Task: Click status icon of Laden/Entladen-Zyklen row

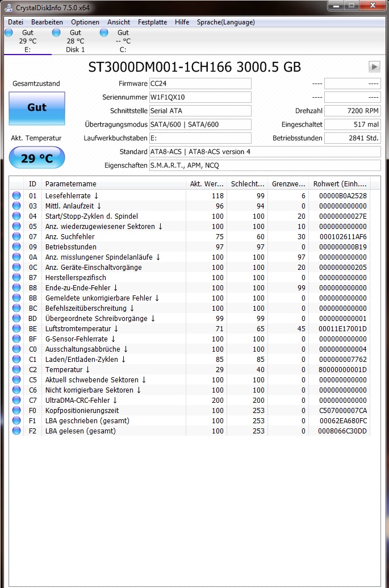Action: 16,359
